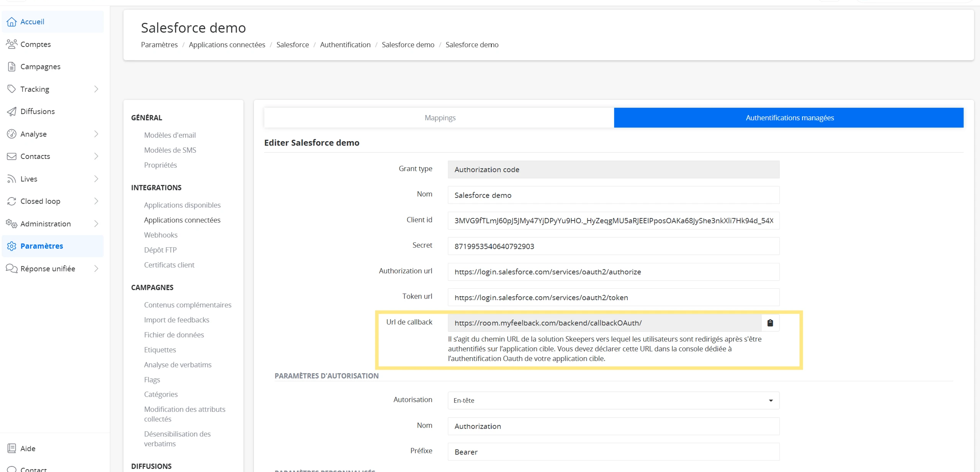
Task: Click the Paramètres gear icon
Action: (x=11, y=246)
